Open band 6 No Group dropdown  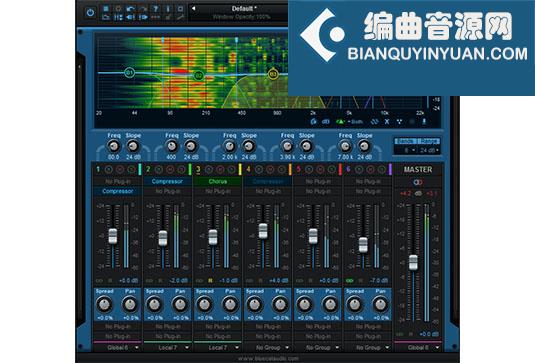point(368,348)
